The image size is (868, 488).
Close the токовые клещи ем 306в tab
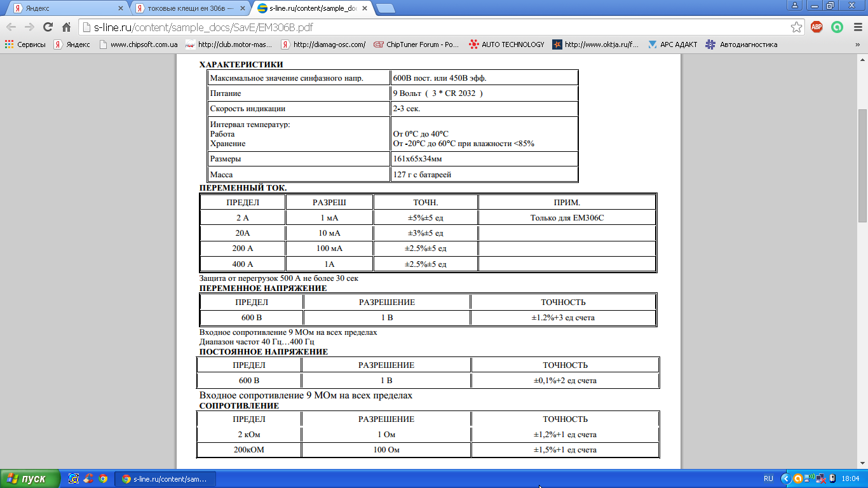[243, 9]
